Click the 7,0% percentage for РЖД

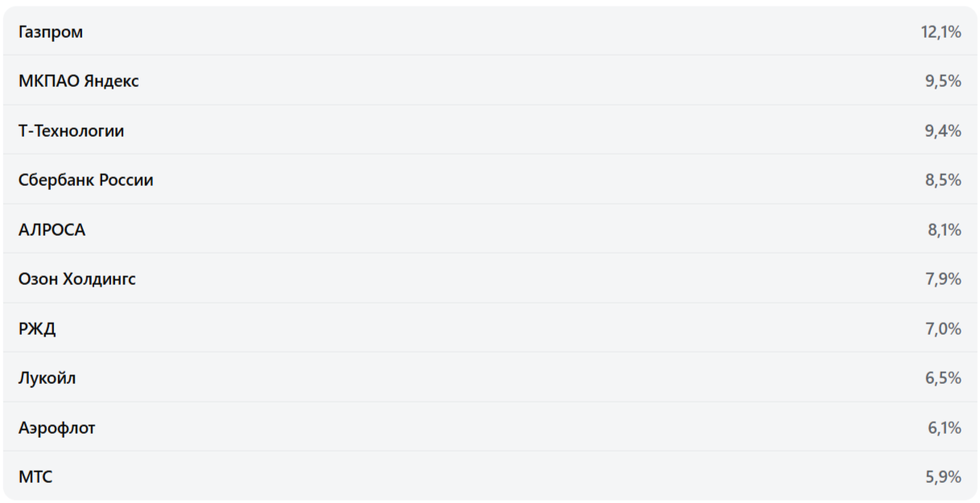tap(943, 328)
